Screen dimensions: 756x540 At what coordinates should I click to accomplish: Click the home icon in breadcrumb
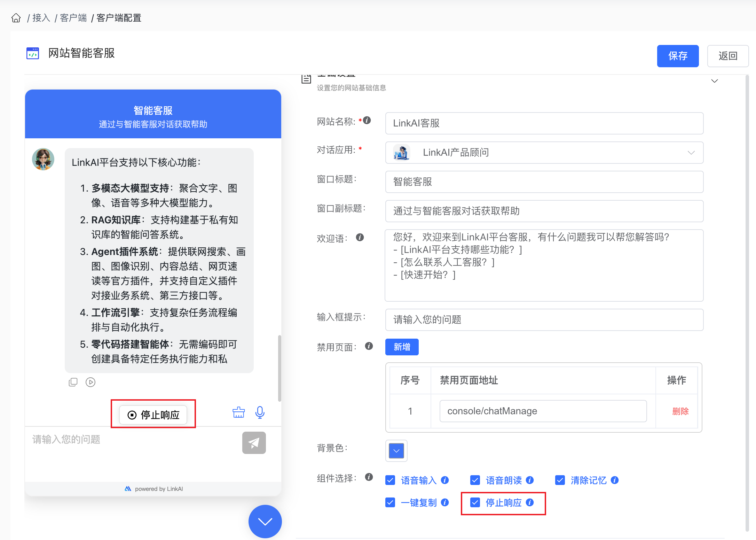pyautogui.click(x=16, y=18)
